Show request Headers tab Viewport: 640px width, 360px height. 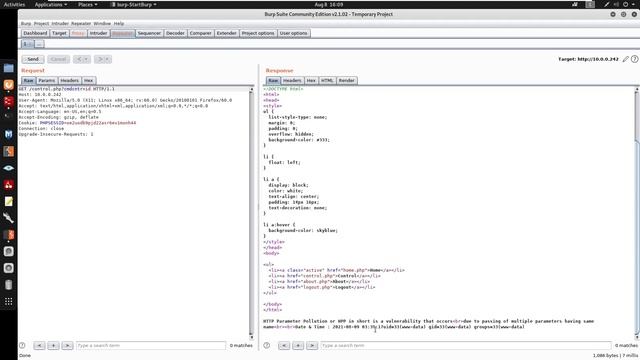coord(69,80)
